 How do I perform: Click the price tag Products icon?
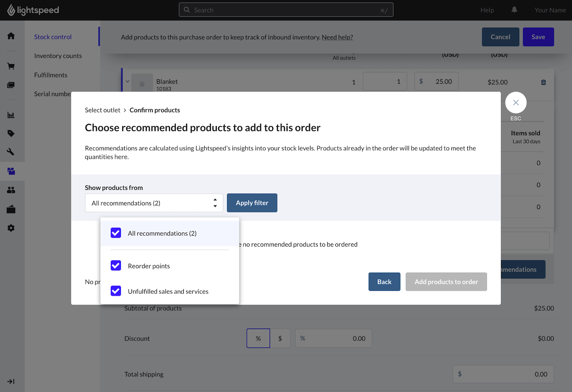(11, 134)
